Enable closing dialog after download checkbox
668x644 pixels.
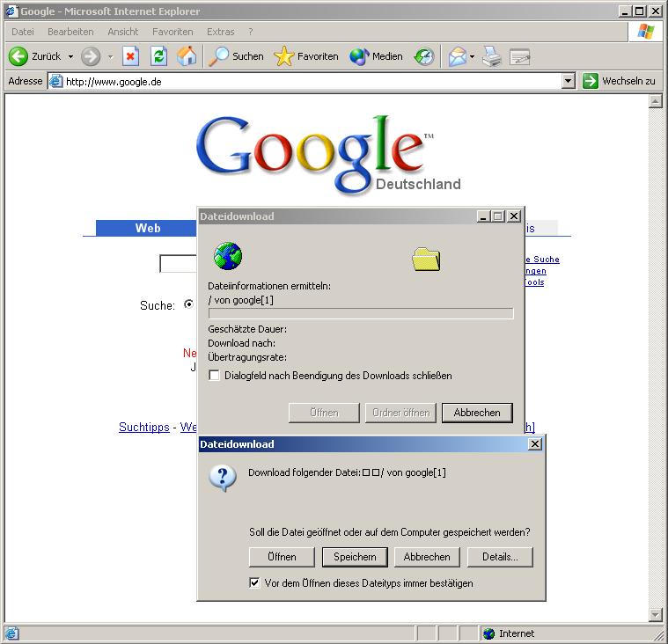[x=214, y=376]
